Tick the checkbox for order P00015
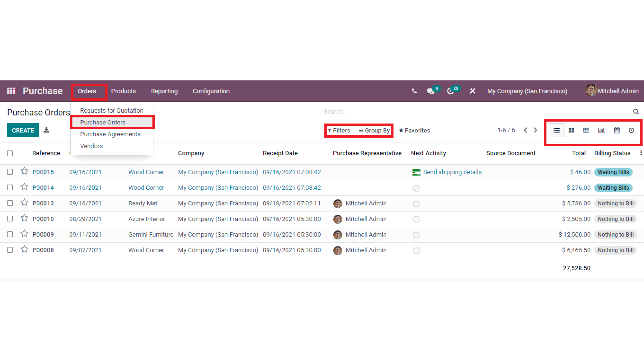Screen dimensions: 644x362 pos(10,172)
